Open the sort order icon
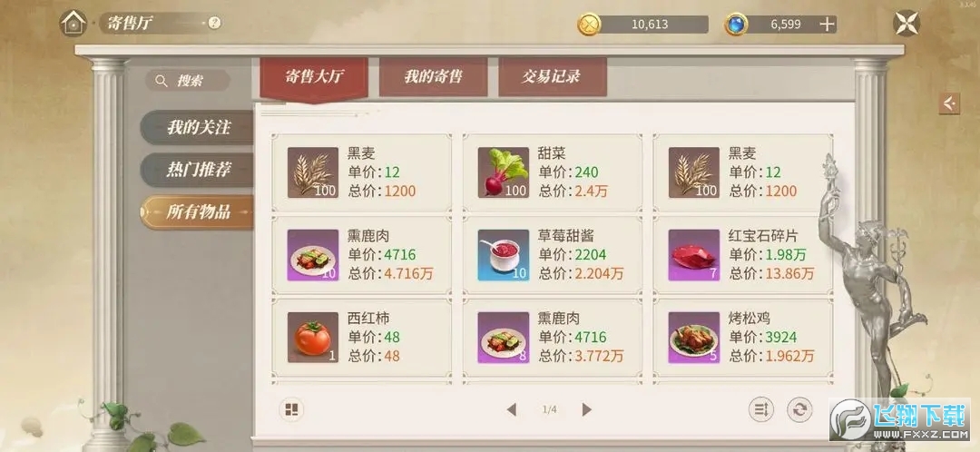This screenshot has width=980, height=452. (x=761, y=410)
